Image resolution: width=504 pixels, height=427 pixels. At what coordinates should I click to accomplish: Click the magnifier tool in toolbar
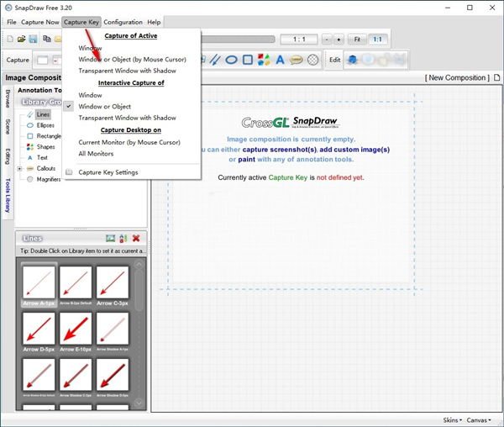tap(312, 60)
